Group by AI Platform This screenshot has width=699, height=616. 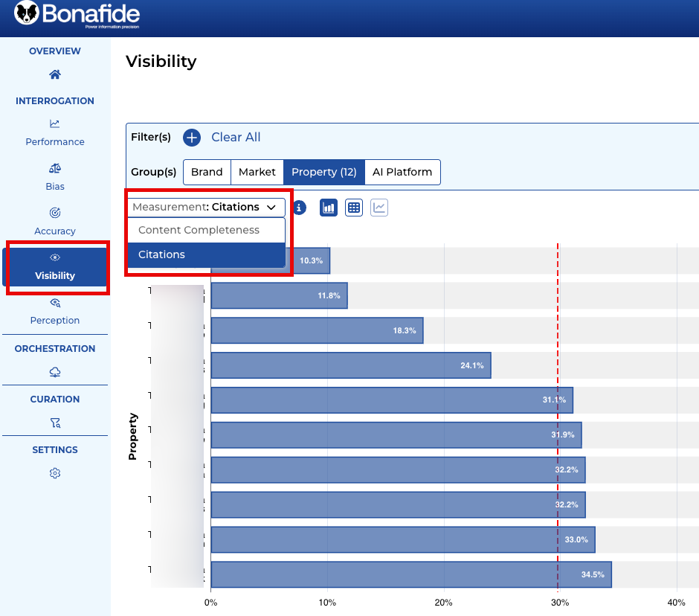402,172
